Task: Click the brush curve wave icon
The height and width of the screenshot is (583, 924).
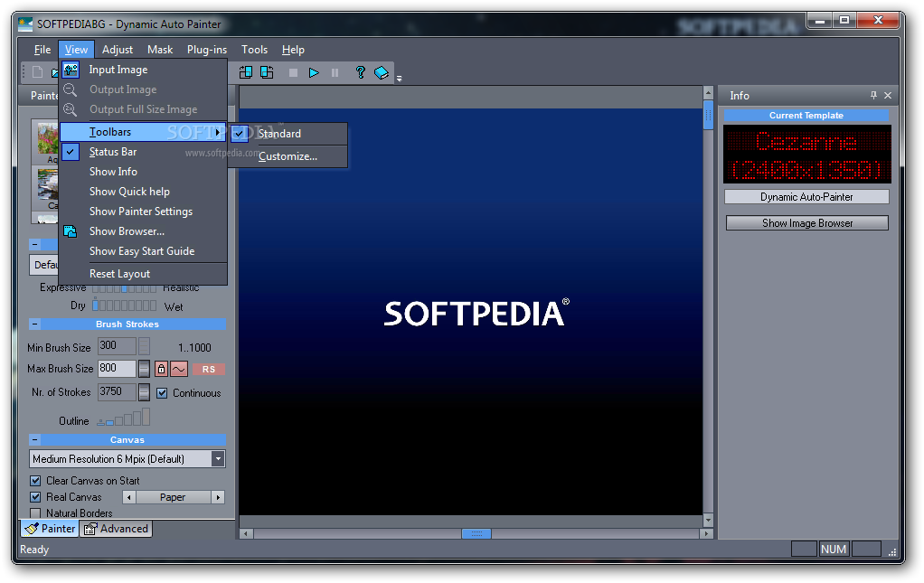Action: pyautogui.click(x=179, y=369)
